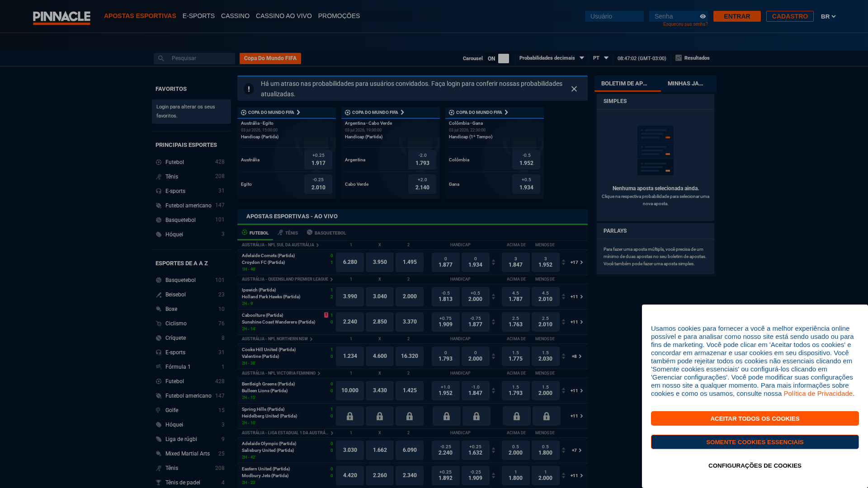Click locked home odds for Spring Hills

[x=350, y=416]
